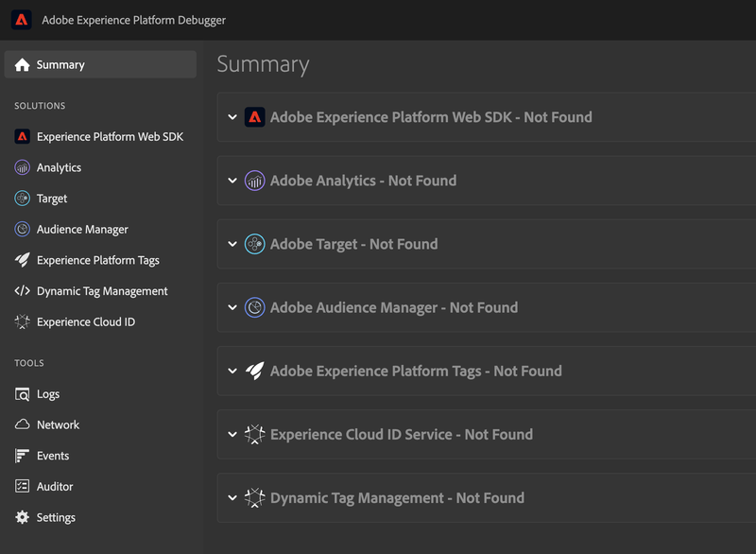Click 'Experience Cloud ID Service - Not Found' heading
This screenshot has height=554, width=756.
[x=402, y=435]
